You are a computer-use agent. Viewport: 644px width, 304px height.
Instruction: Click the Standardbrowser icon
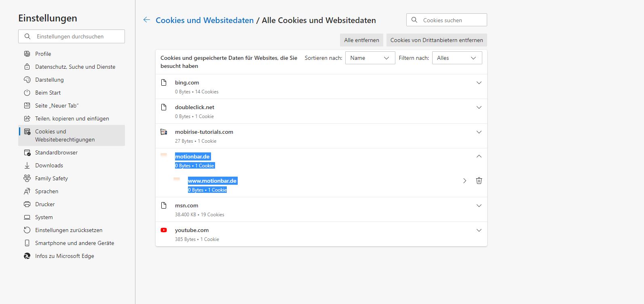(27, 152)
